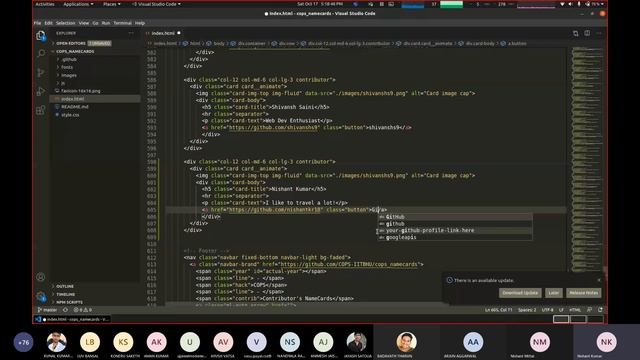Open the Explorer view in the activity bar
This screenshot has width=640, height=360.
coord(41,36)
